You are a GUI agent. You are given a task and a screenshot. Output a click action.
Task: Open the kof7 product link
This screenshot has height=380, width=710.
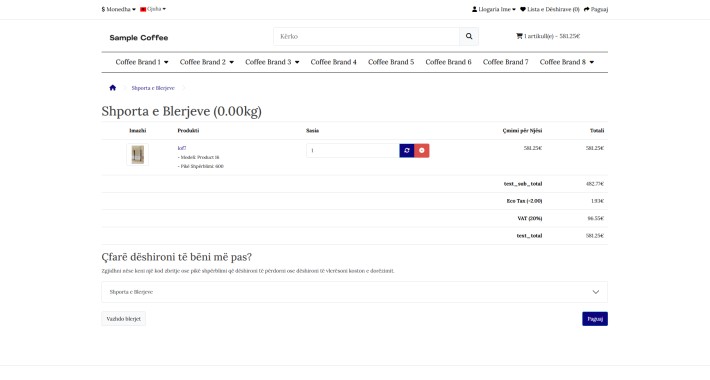[x=182, y=148]
